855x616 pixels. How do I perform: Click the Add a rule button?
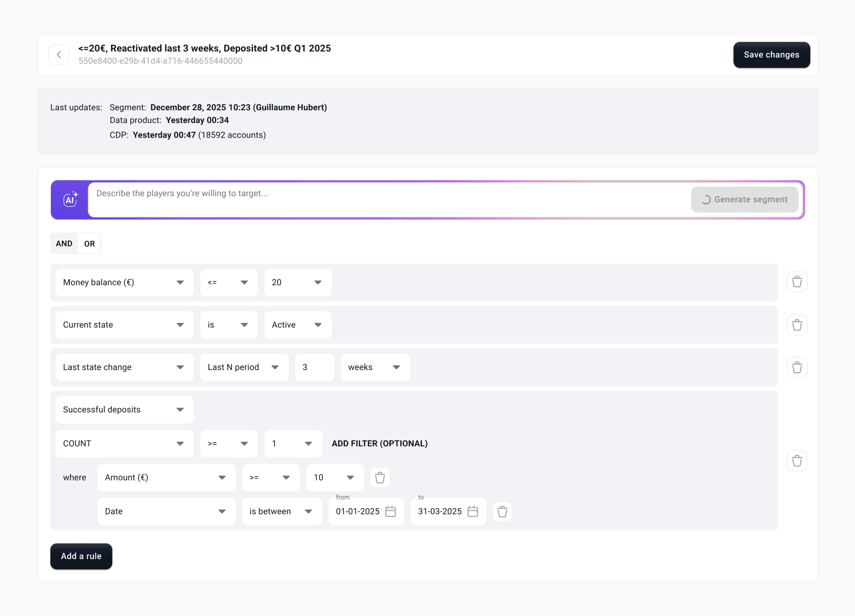coord(81,556)
